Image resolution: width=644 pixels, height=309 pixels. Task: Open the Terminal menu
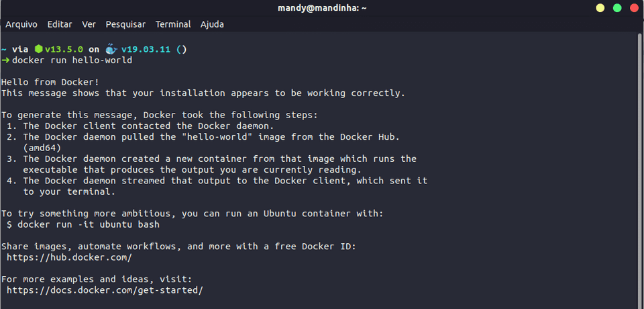[x=173, y=24]
